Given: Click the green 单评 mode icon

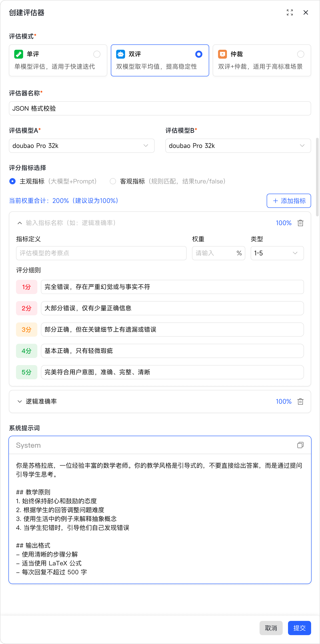Looking at the screenshot, I should tap(19, 54).
